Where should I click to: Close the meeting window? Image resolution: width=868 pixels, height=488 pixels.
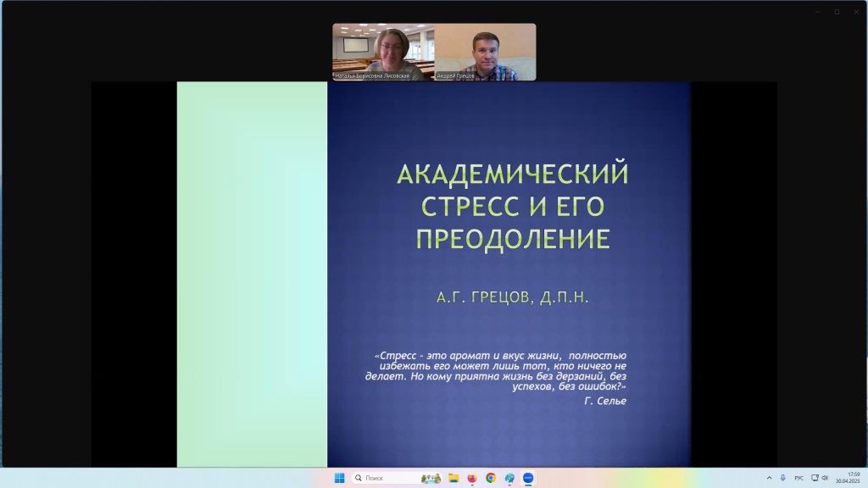[856, 12]
